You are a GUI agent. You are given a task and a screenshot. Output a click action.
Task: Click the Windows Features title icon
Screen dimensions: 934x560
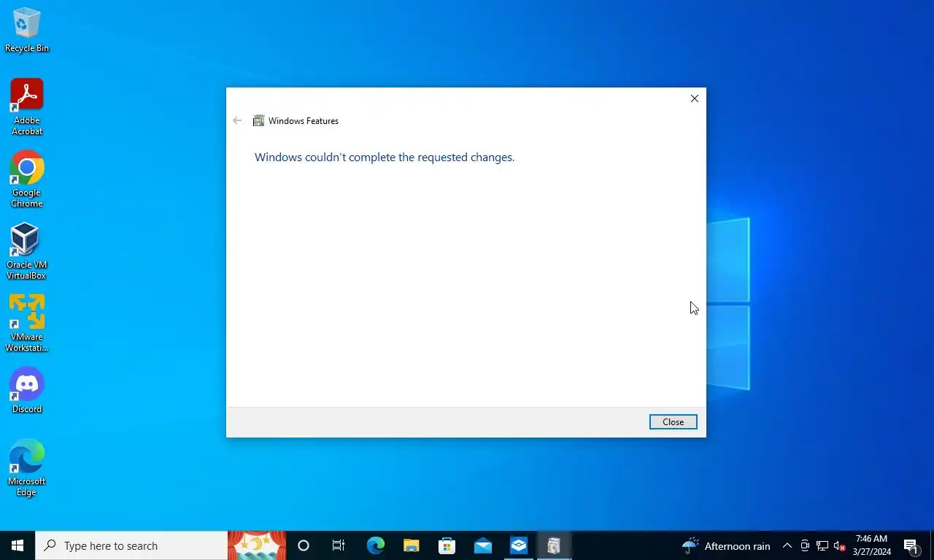click(x=258, y=121)
